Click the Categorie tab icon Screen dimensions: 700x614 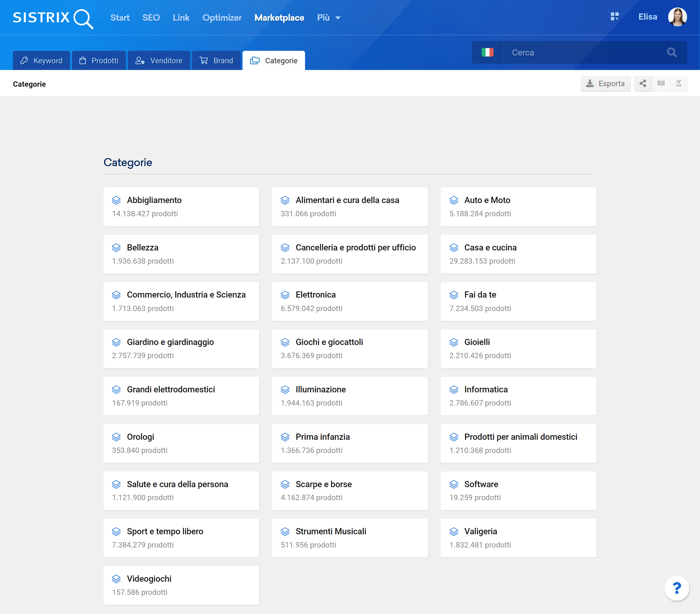[254, 60]
